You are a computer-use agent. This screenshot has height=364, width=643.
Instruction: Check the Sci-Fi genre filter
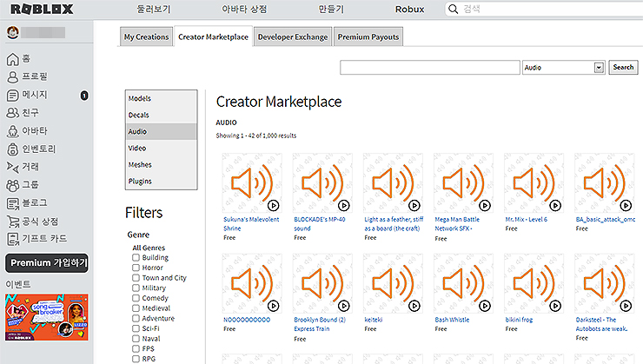pos(136,328)
